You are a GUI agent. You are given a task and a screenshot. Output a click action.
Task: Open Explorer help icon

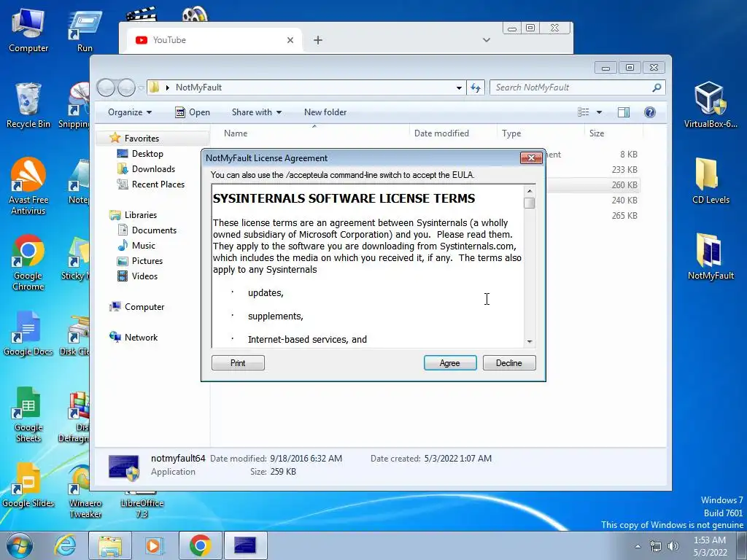click(x=649, y=112)
